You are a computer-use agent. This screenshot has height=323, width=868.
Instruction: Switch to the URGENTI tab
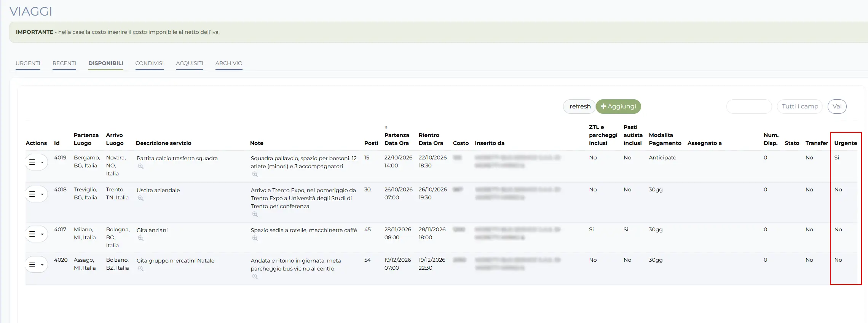(28, 63)
